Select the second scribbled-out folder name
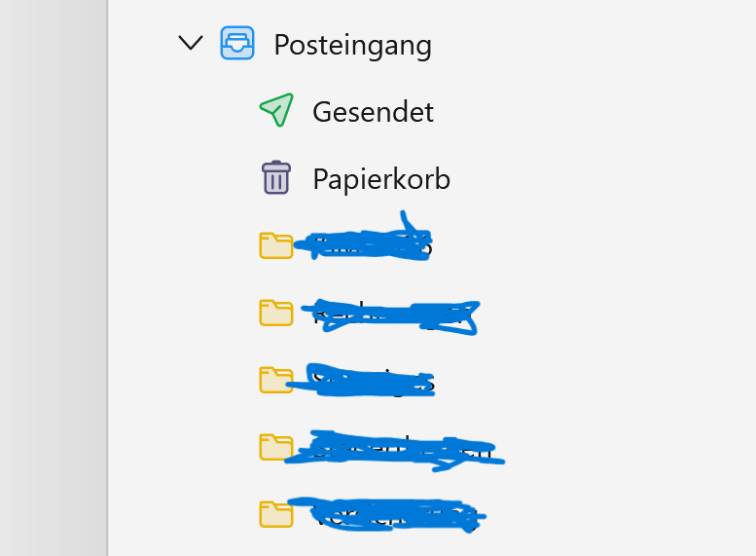756x556 pixels. [390, 316]
